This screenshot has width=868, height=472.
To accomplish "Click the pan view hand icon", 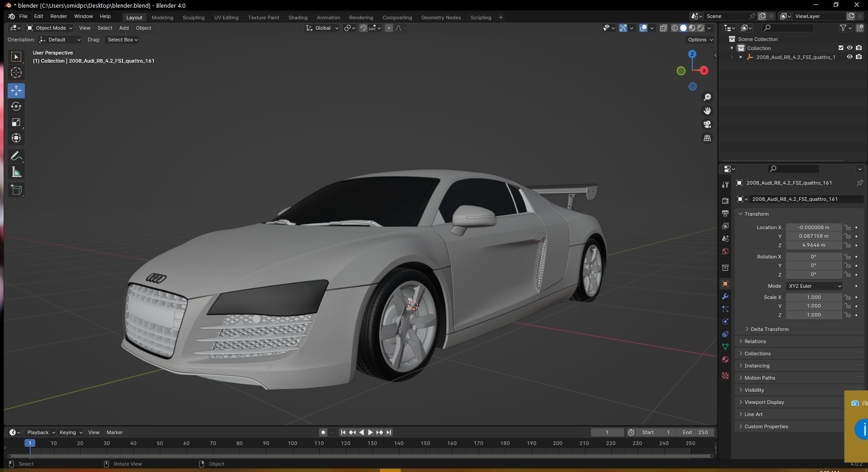I will coord(707,111).
